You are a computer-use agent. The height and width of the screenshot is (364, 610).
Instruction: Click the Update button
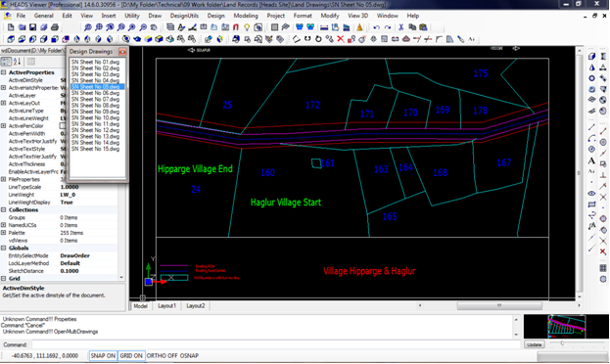pyautogui.click(x=535, y=344)
